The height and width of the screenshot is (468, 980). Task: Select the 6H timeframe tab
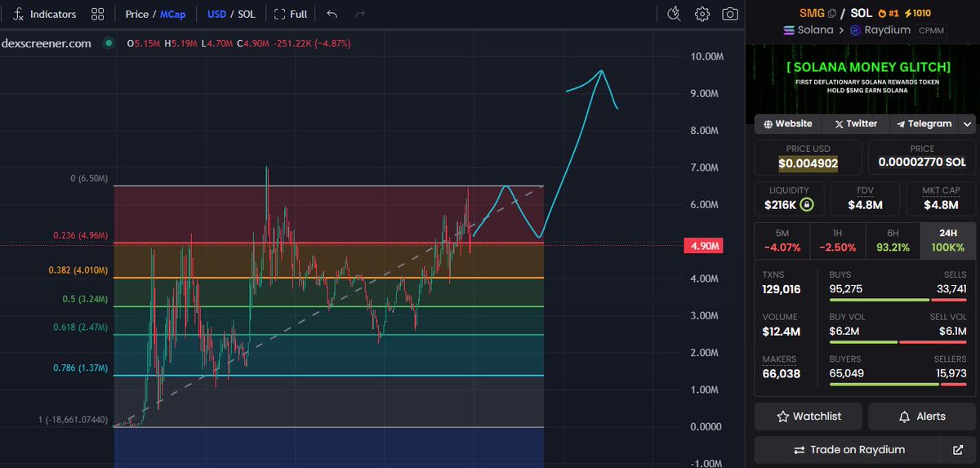(893, 239)
